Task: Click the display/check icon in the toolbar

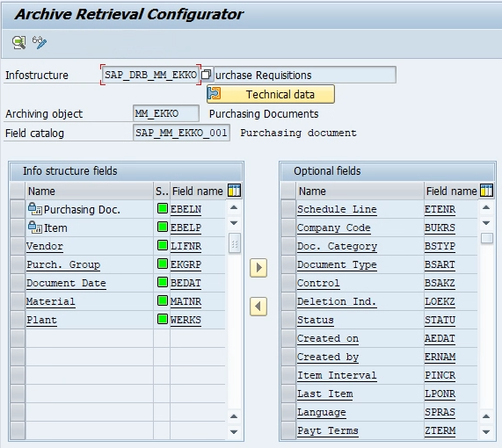Action: tap(18, 42)
